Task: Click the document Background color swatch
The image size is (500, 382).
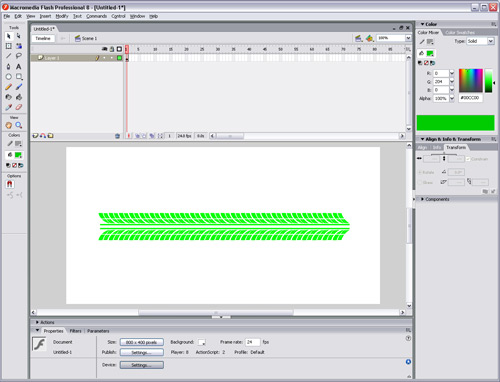Action: [202, 342]
